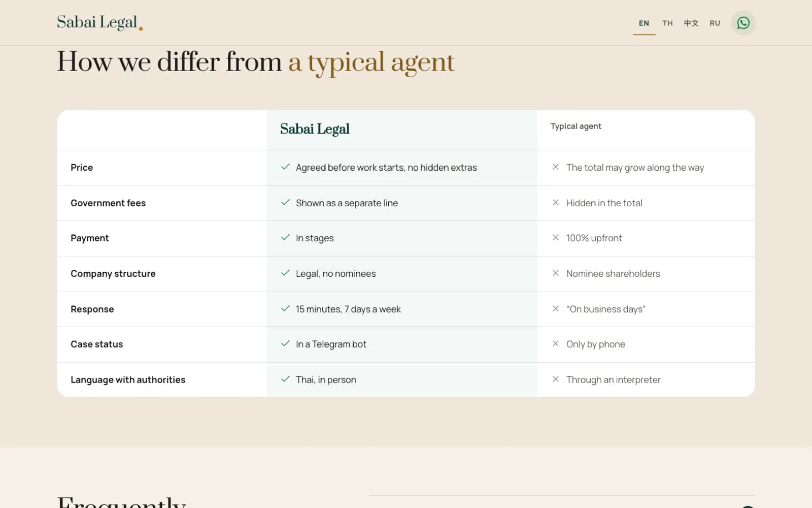
Task: Select the 'Payment' row label
Action: coord(90,238)
